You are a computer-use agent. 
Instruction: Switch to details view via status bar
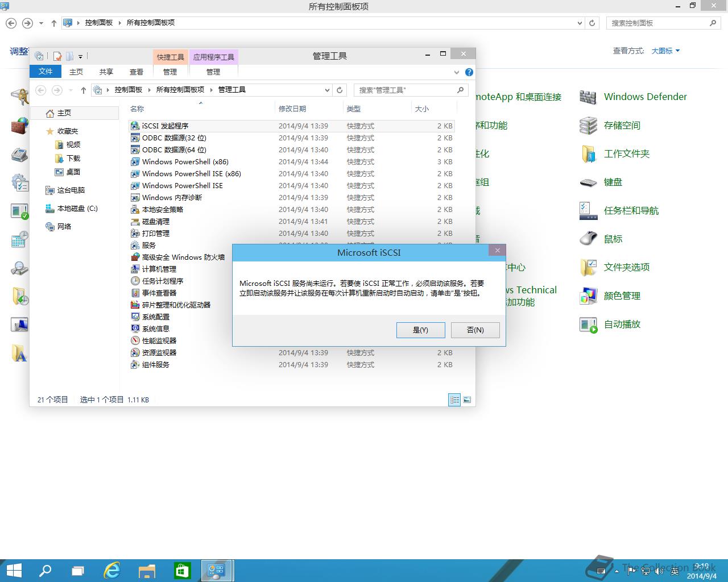[x=454, y=400]
